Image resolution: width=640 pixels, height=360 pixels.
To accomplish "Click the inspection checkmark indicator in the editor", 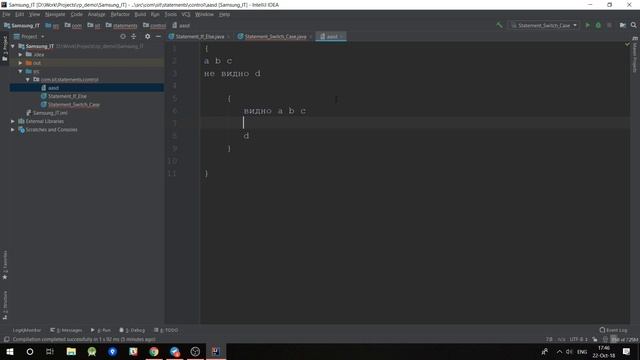I will (627, 44).
